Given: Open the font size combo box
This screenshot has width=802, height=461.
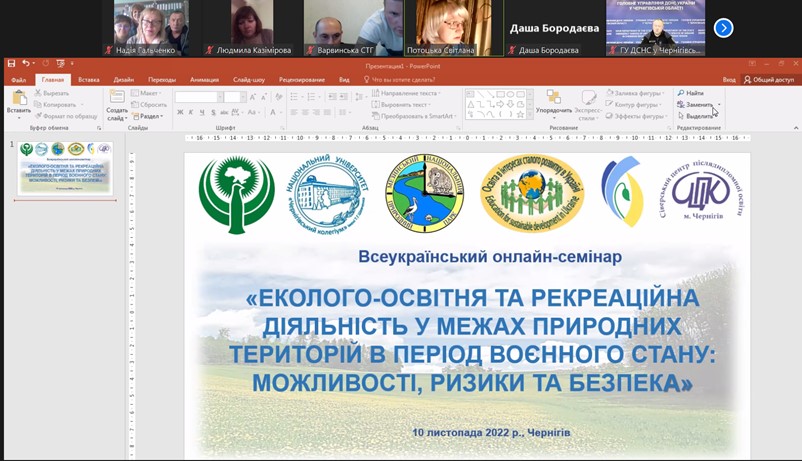Looking at the screenshot, I should click(x=235, y=97).
